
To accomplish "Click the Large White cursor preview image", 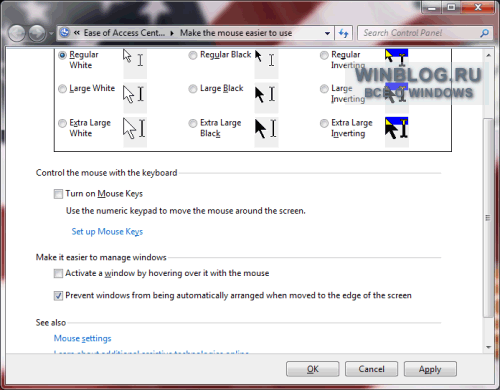I will 135,98.
